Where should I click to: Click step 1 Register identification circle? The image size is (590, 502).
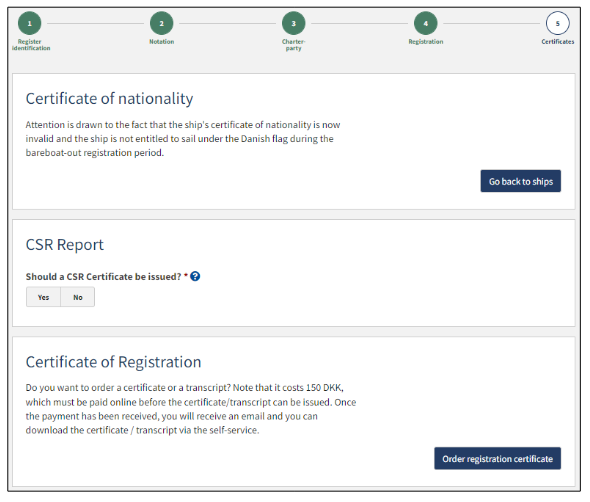point(29,23)
